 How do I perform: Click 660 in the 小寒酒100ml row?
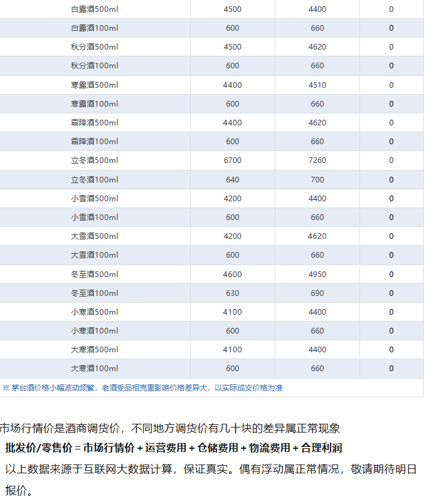tap(317, 331)
